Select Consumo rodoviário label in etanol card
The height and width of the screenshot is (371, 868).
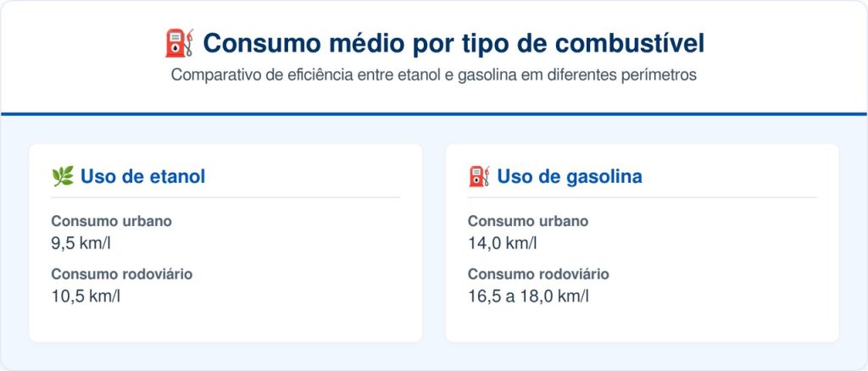point(122,274)
